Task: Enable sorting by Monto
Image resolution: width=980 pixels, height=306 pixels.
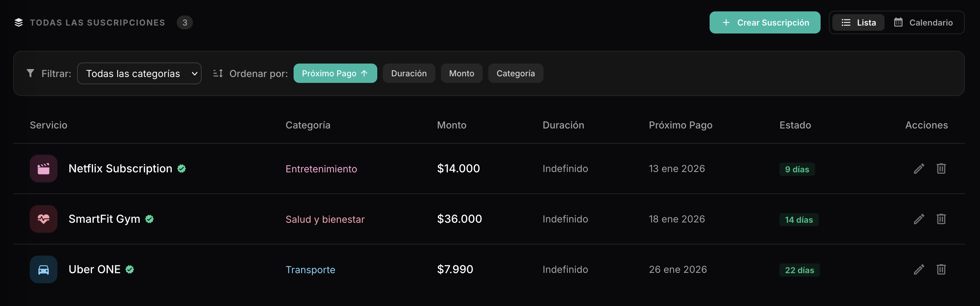Action: (x=461, y=73)
